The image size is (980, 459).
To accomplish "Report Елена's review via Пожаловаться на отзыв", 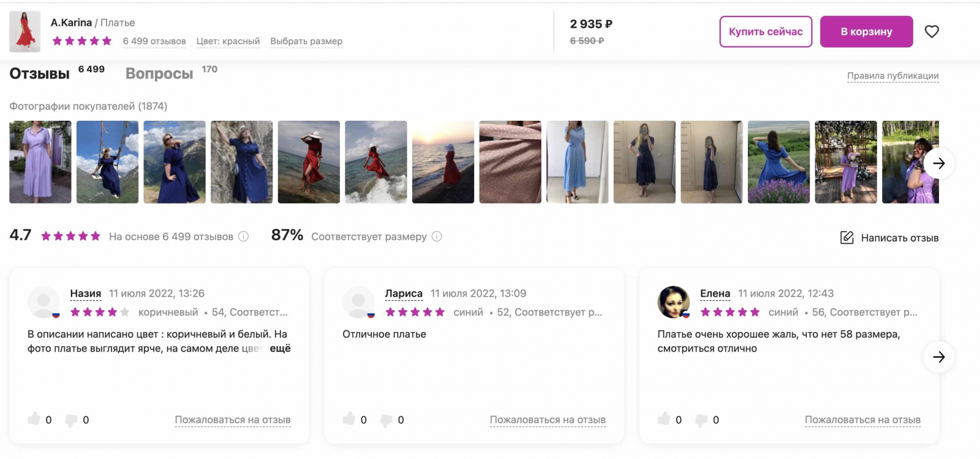I will click(862, 420).
